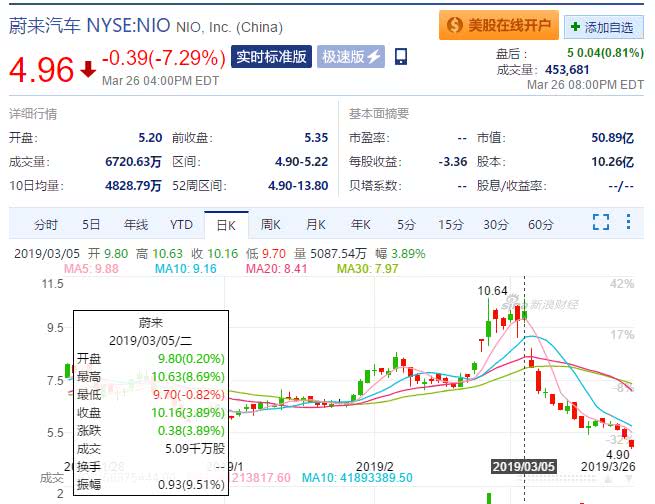The width and height of the screenshot is (655, 504).
Task: Select the 日K chart tab
Action: pyautogui.click(x=226, y=225)
